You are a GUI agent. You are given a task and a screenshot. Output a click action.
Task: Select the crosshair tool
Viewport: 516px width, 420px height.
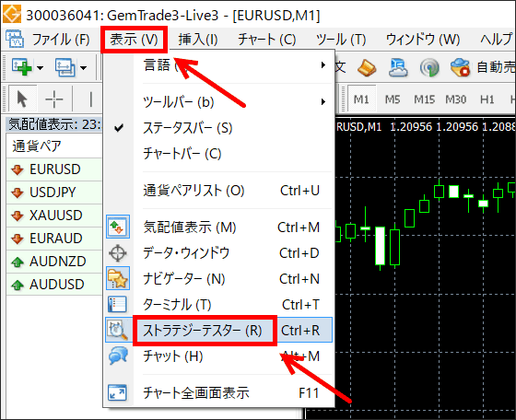pyautogui.click(x=54, y=99)
